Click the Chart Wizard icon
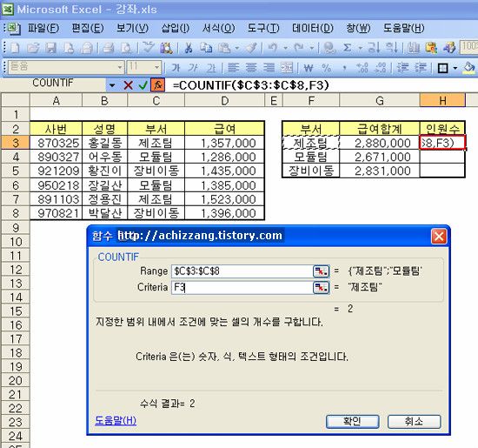Screen dimensions: 478x448 (x=414, y=48)
